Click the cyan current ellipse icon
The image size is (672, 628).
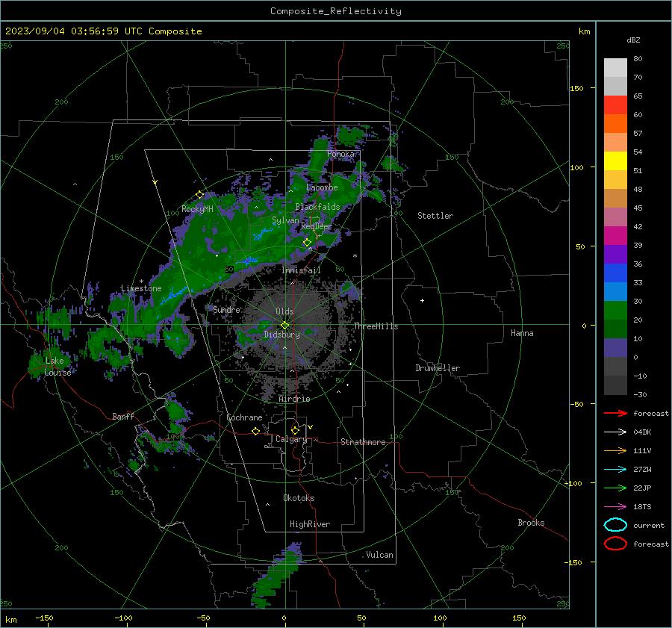click(615, 525)
